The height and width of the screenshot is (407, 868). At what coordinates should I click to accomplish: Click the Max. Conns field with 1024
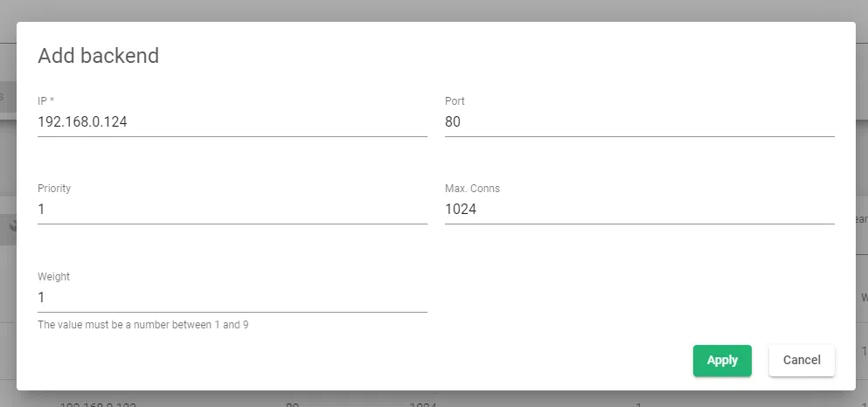[639, 210]
